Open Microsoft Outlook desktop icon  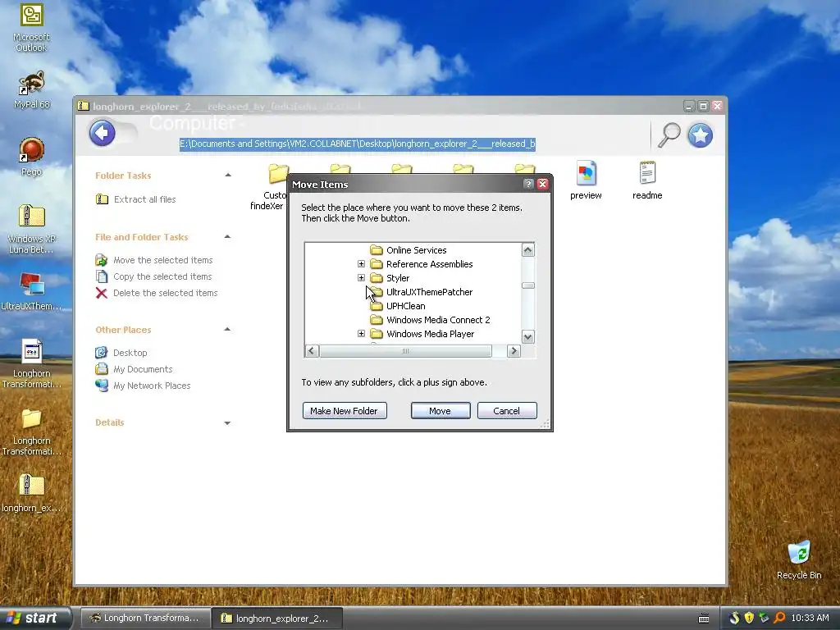32,15
